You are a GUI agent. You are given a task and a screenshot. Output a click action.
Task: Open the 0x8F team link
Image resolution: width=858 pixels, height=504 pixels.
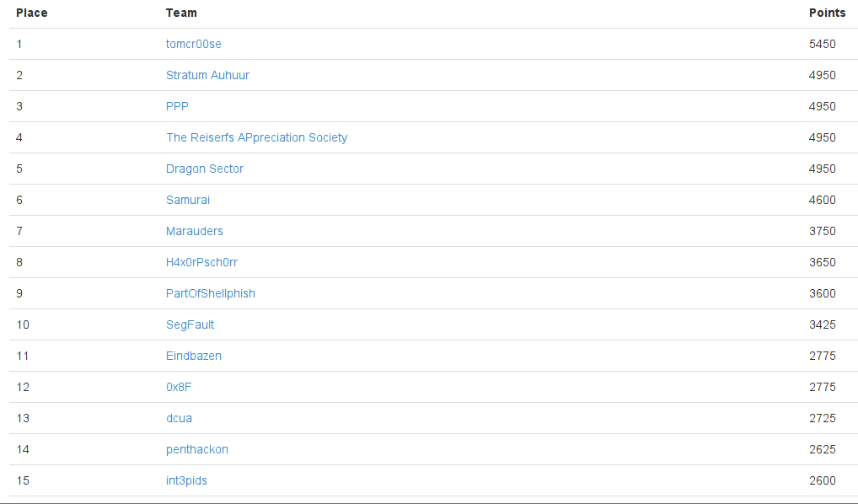click(179, 387)
